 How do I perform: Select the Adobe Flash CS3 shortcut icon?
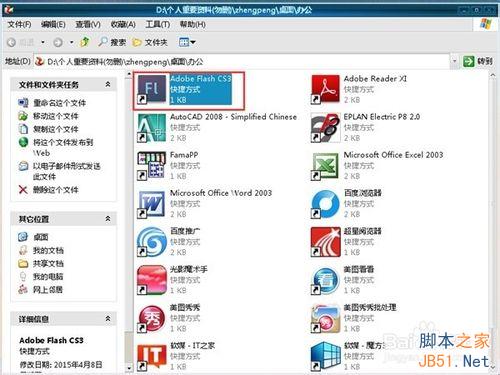tap(152, 89)
